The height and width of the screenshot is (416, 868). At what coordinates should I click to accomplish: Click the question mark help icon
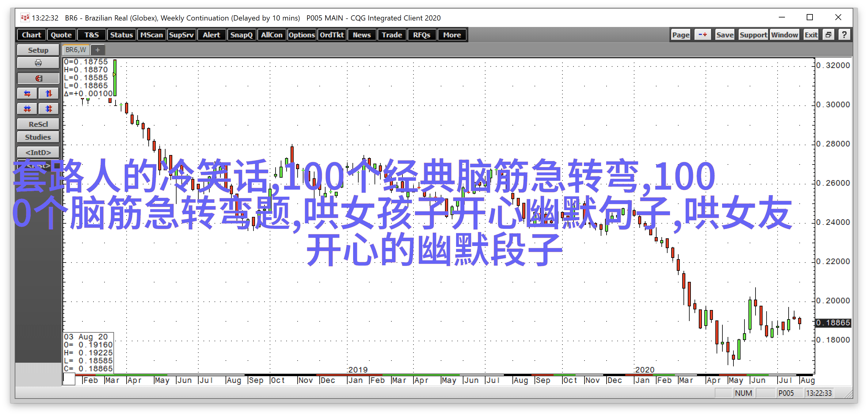tap(844, 35)
